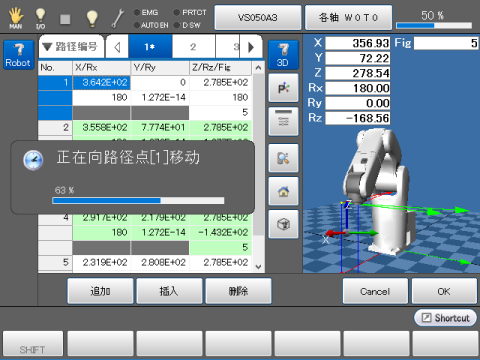Click table scroll up arrow
The width and height of the screenshot is (480, 360).
point(258,68)
